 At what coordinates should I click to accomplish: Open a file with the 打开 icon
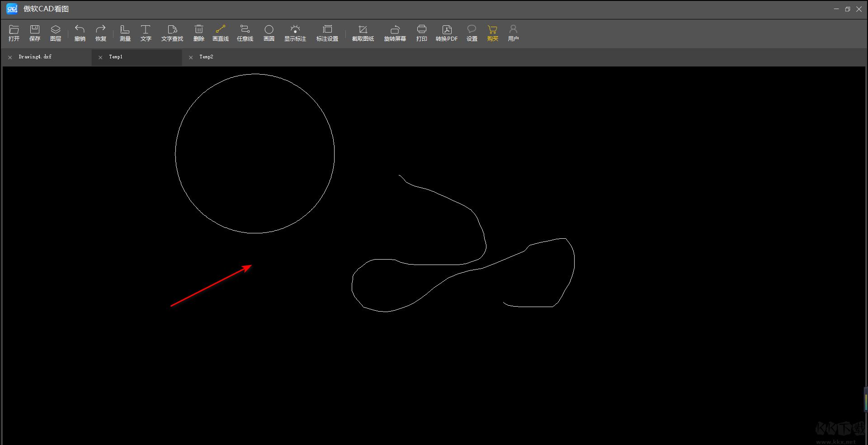click(14, 33)
